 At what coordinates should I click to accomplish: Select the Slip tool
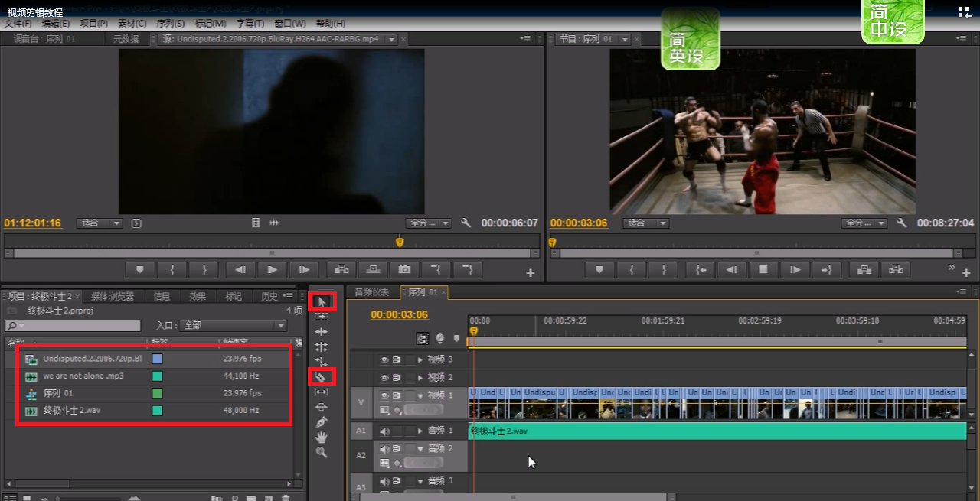click(x=322, y=392)
